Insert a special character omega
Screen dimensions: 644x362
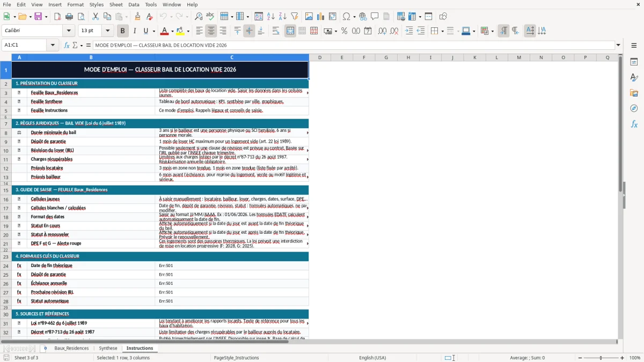coord(346,17)
